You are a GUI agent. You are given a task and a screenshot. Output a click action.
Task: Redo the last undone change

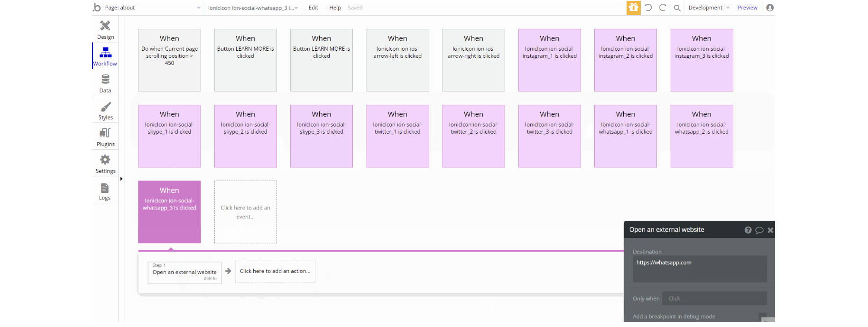(x=663, y=8)
